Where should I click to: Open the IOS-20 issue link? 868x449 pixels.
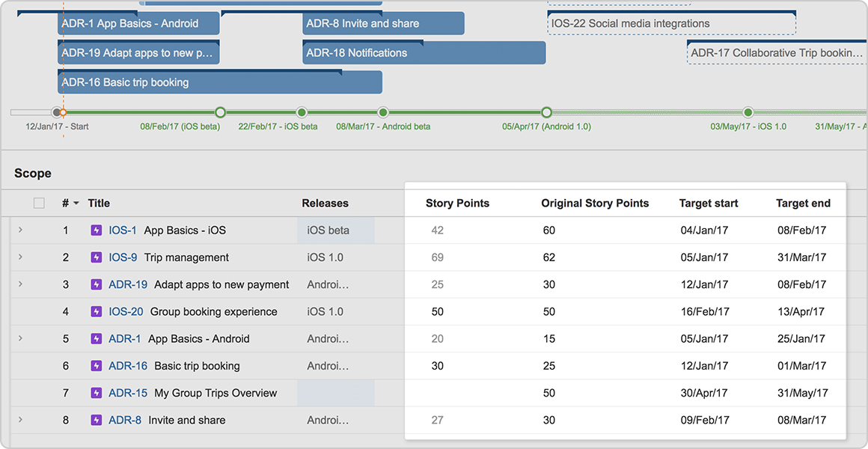point(126,312)
